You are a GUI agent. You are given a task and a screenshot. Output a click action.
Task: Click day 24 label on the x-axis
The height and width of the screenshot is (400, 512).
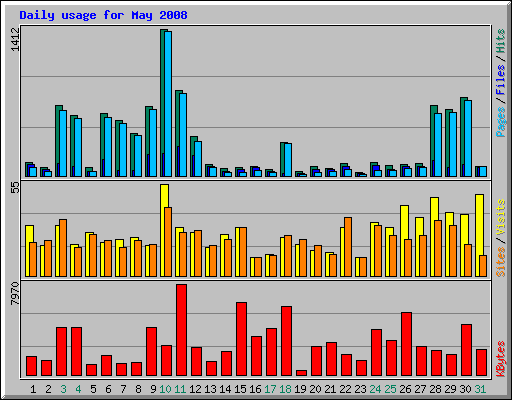pyautogui.click(x=375, y=389)
